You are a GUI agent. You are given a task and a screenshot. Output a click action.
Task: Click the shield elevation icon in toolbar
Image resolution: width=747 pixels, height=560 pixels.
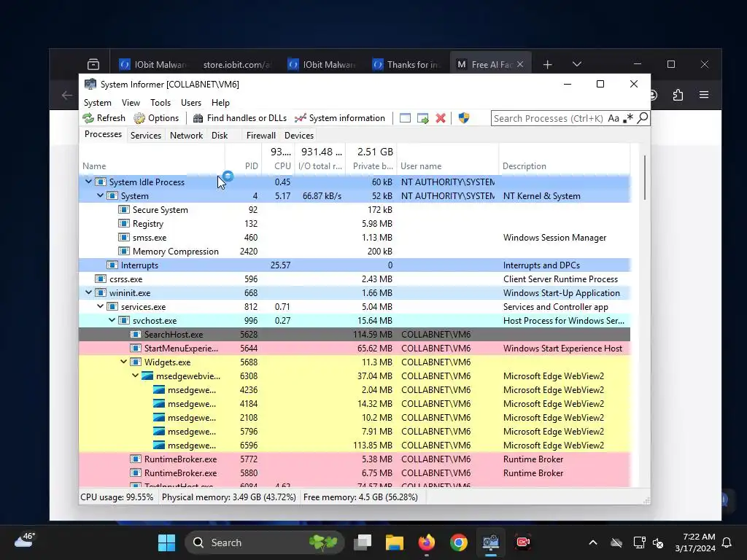[x=463, y=118]
